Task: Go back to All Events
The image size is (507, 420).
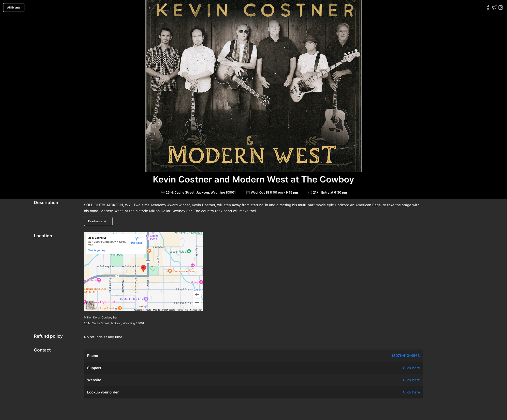Action: pyautogui.click(x=14, y=7)
